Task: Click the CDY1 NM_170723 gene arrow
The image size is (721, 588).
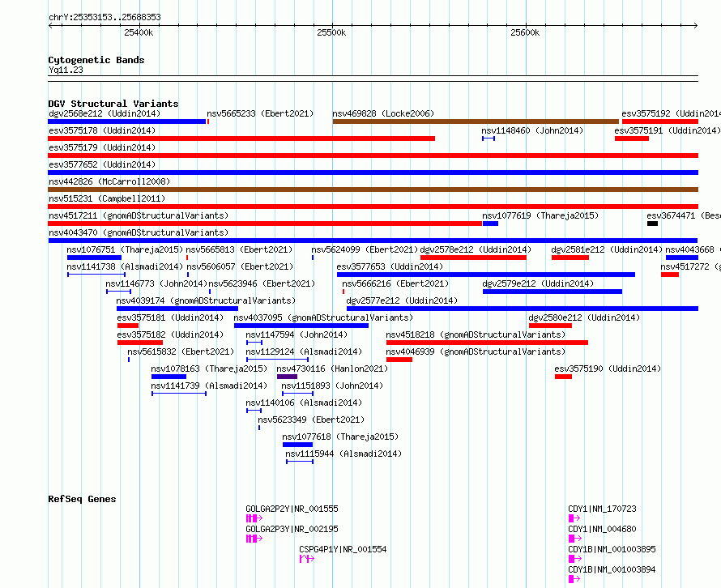Action: 574,518
